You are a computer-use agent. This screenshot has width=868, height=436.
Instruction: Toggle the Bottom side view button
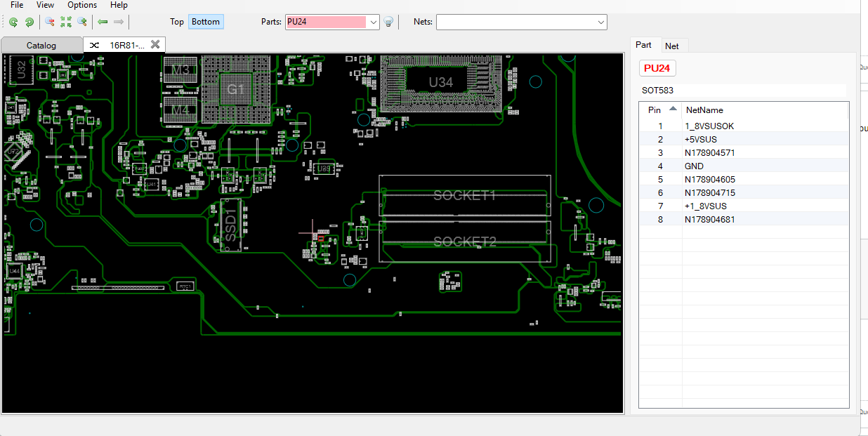206,22
